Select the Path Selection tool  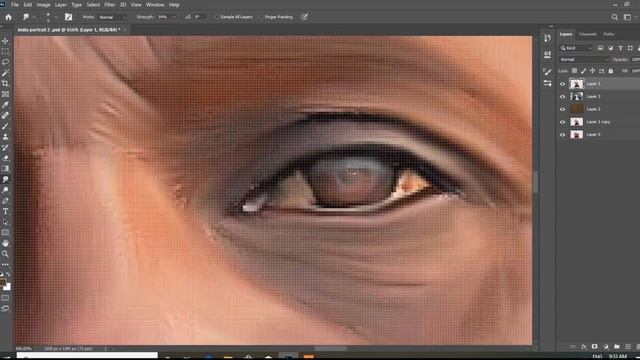point(5,222)
